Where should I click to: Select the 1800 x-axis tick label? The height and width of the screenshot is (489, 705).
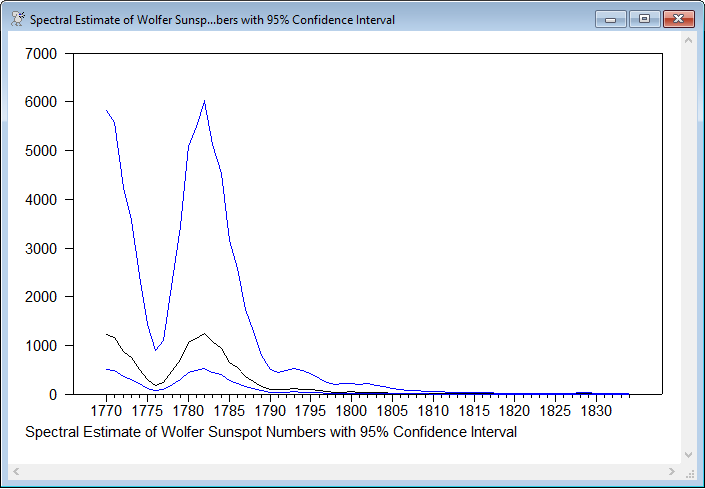351,411
